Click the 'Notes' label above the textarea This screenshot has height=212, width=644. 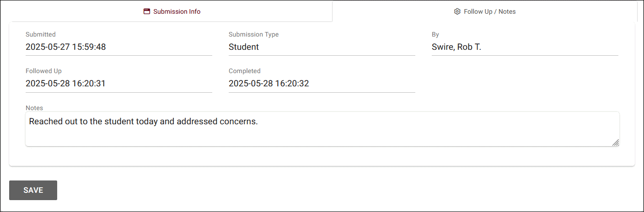(x=34, y=108)
